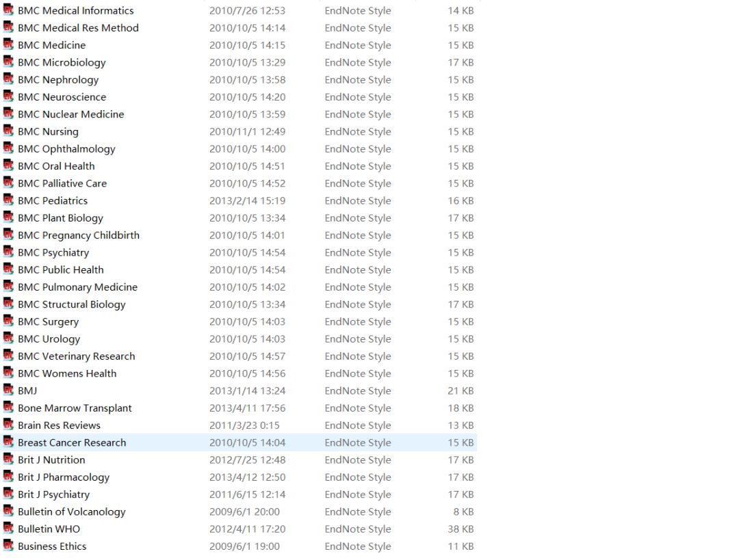Click the EndNote icon for BMC Nursing
Screen dimensions: 739x560
click(x=8, y=131)
